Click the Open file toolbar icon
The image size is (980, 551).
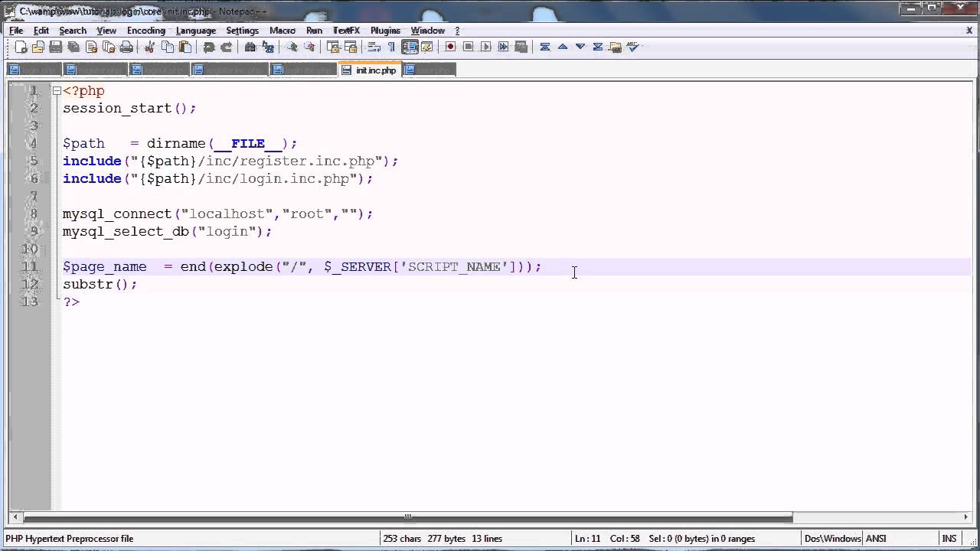[x=38, y=47]
